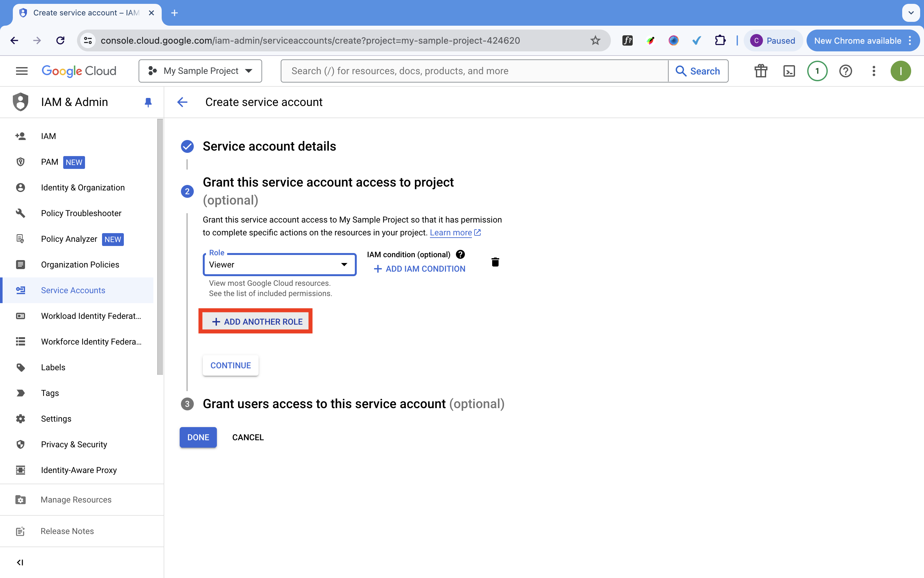
Task: Open IAM Settings page
Action: pos(77,419)
